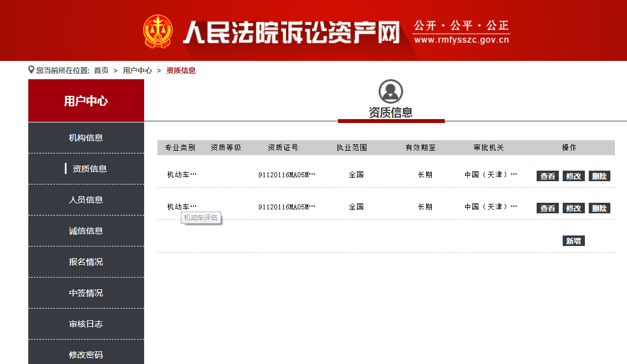Click 查看 button in the first row

[x=547, y=176]
